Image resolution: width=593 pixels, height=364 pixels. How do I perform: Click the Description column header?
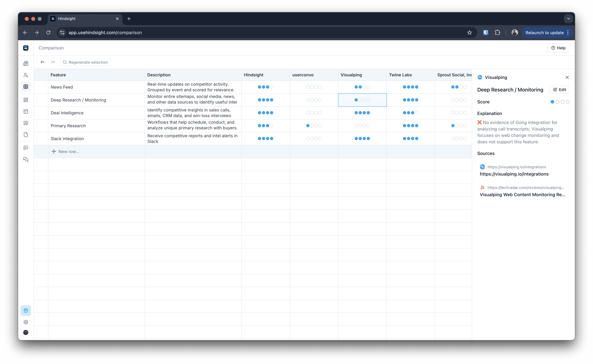point(193,75)
